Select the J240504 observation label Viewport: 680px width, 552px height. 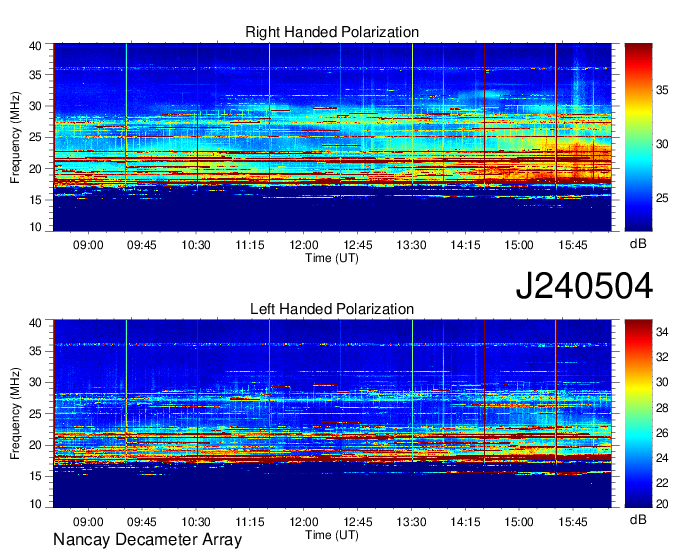[584, 286]
